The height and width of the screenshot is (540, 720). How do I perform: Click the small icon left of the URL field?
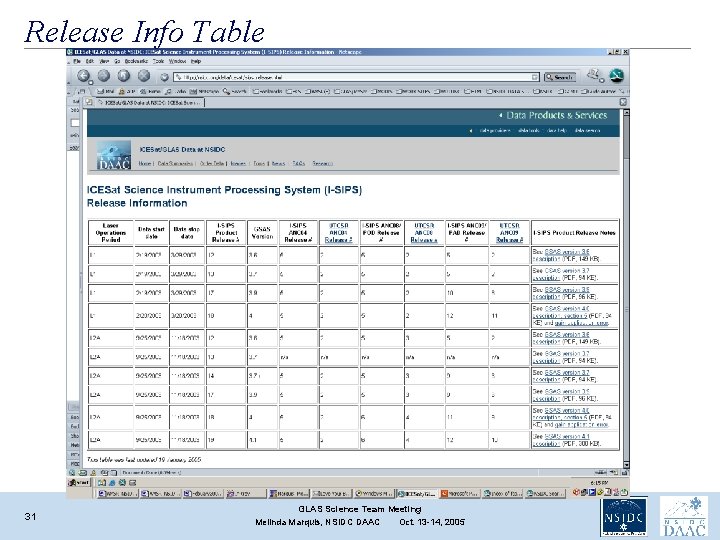point(164,77)
